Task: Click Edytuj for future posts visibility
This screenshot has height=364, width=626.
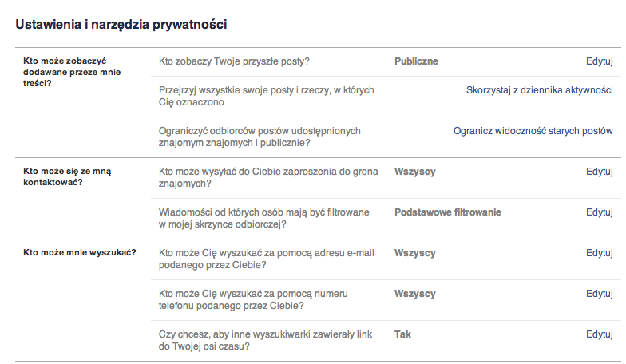Action: point(599,61)
